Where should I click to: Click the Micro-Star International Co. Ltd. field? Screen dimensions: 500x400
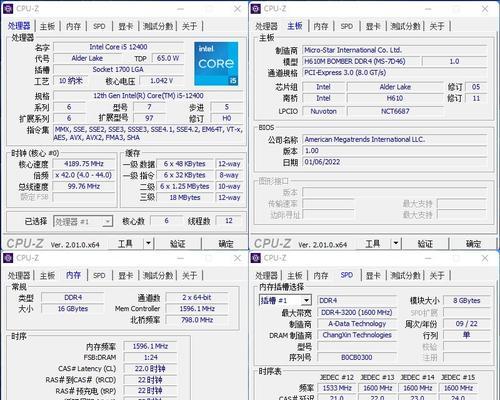coord(395,50)
